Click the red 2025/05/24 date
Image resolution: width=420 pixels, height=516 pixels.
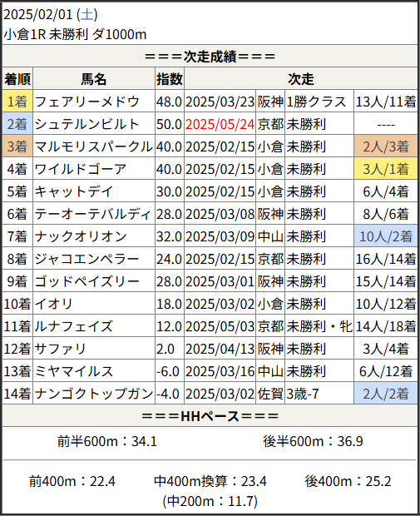tap(220, 124)
